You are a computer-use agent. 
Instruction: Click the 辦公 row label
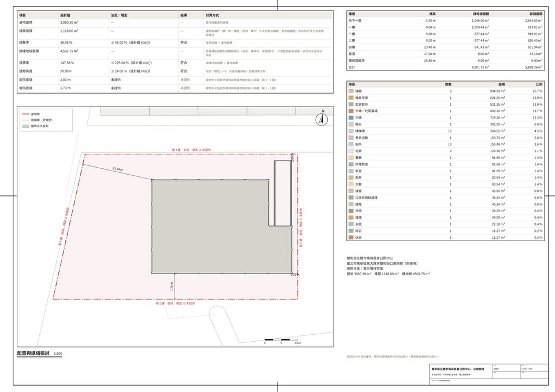pyautogui.click(x=358, y=231)
